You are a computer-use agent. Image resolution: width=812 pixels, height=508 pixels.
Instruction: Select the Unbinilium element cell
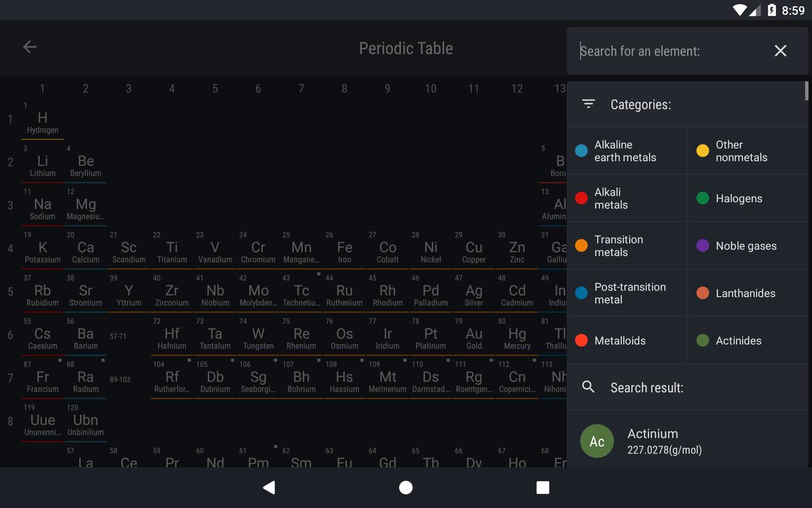[x=86, y=423]
